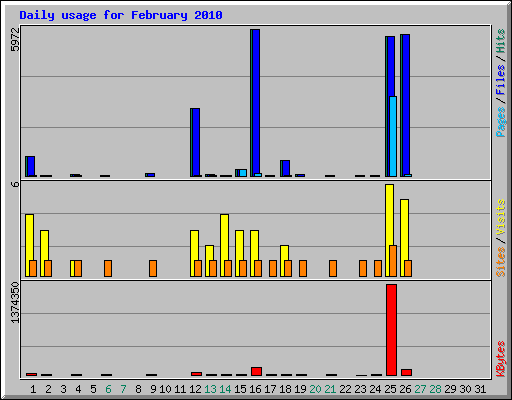Click the 'Pages' legend label
Viewport: 512px width, 400px height.
[x=501, y=122]
